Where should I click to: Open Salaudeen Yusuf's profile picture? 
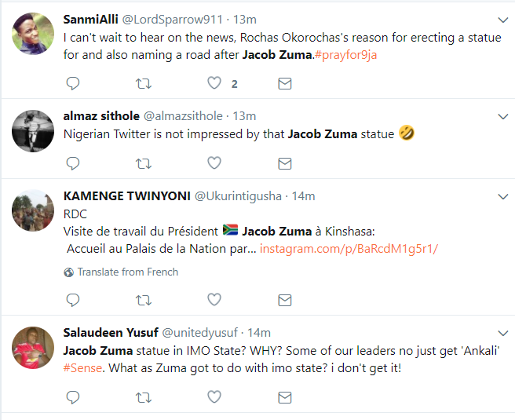click(x=33, y=346)
